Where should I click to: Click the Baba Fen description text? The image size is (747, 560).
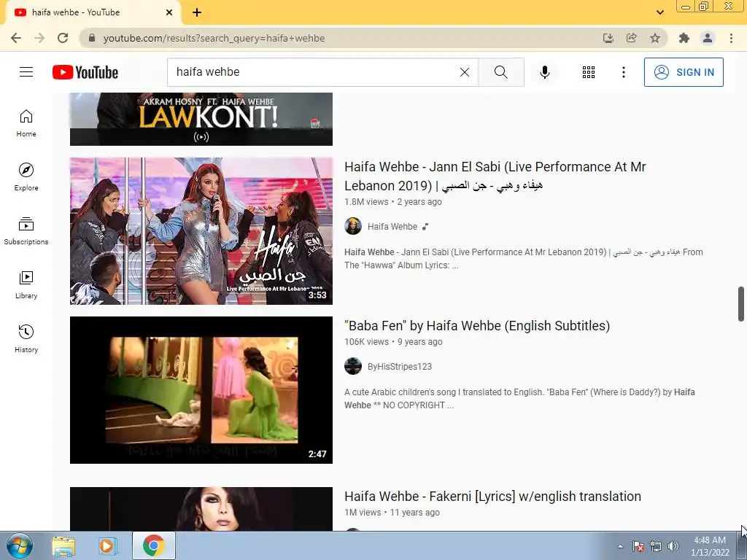click(x=519, y=399)
